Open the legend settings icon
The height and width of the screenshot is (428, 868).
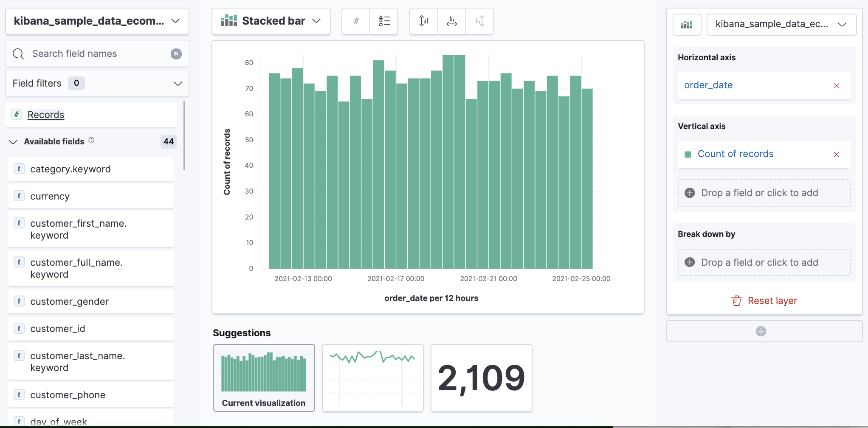point(384,21)
